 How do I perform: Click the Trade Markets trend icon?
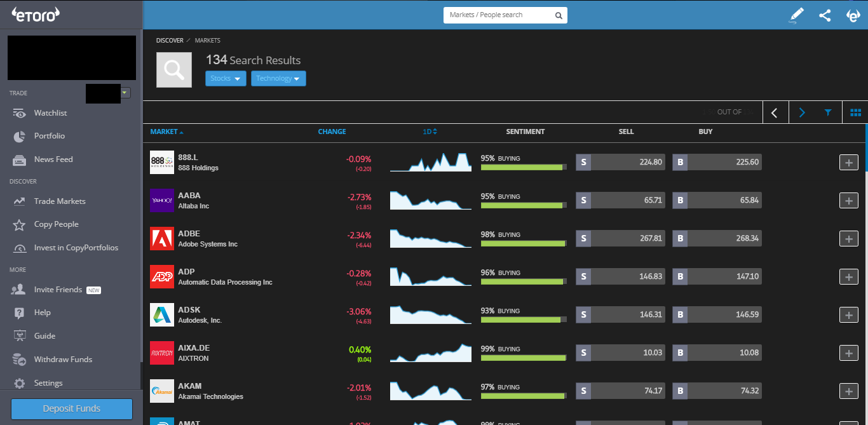click(x=20, y=201)
